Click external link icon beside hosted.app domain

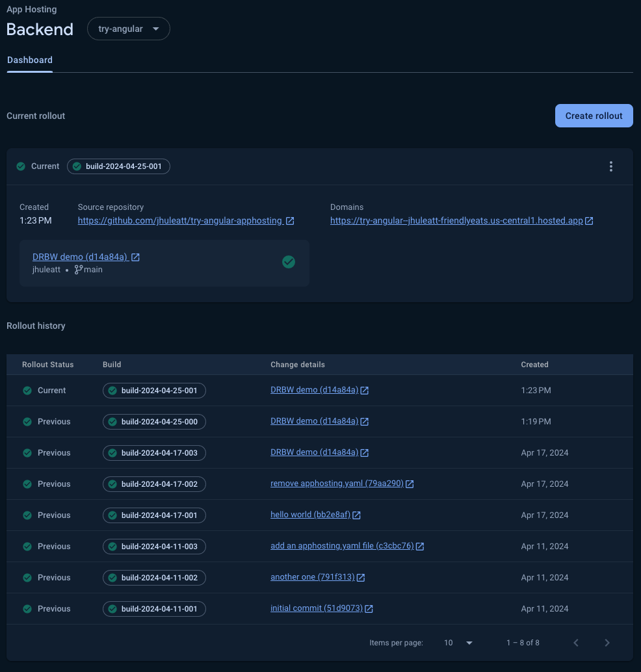click(589, 221)
